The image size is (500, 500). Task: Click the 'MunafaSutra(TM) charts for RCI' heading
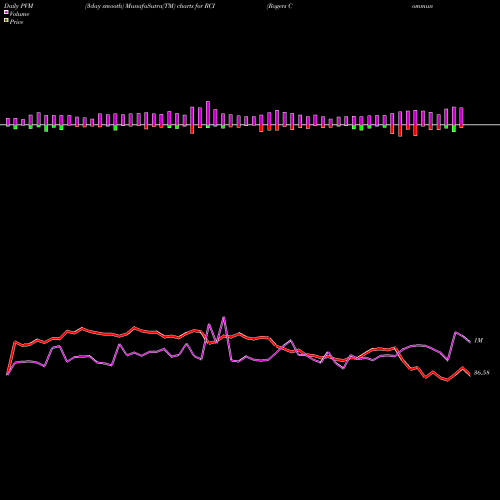pyautogui.click(x=170, y=6)
